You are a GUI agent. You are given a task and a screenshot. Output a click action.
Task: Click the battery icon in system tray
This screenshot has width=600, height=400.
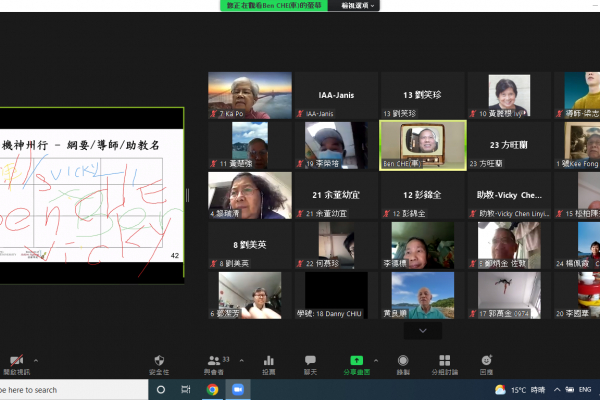click(570, 390)
